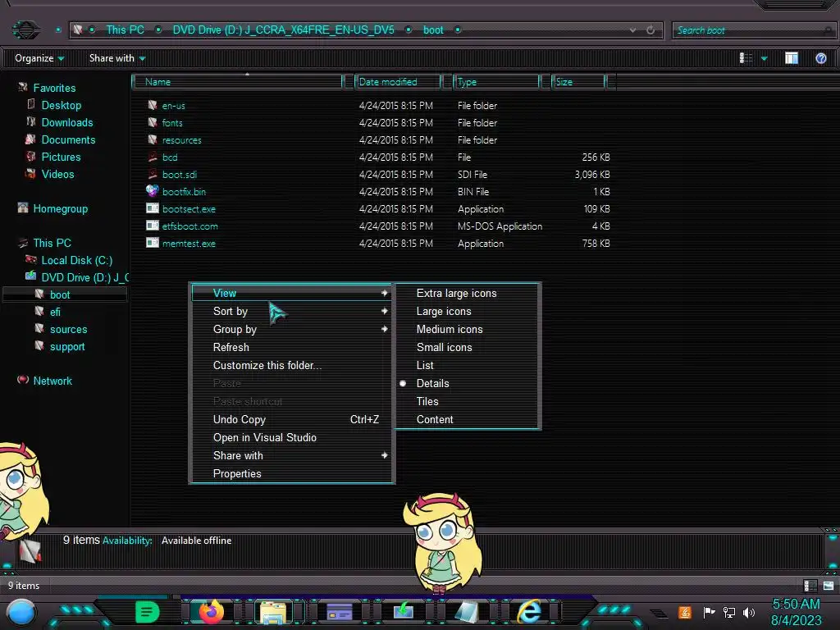Open Firefox from the taskbar

tap(211, 612)
